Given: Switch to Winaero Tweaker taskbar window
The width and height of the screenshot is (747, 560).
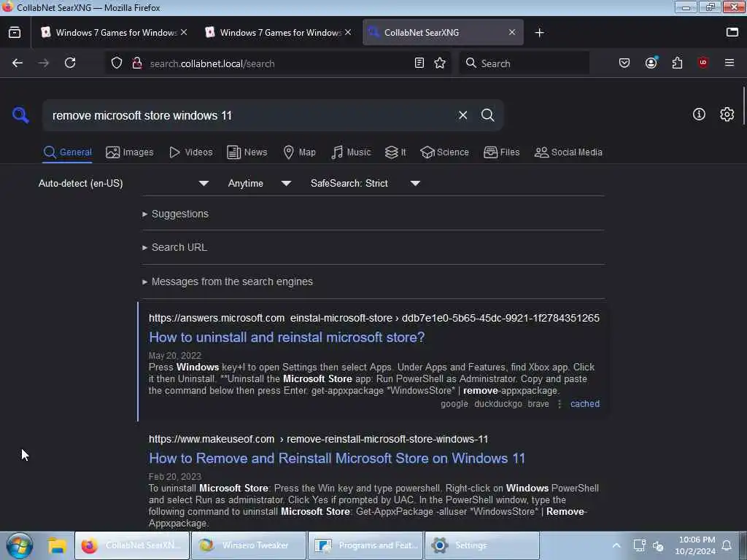Looking at the screenshot, I should 248,545.
